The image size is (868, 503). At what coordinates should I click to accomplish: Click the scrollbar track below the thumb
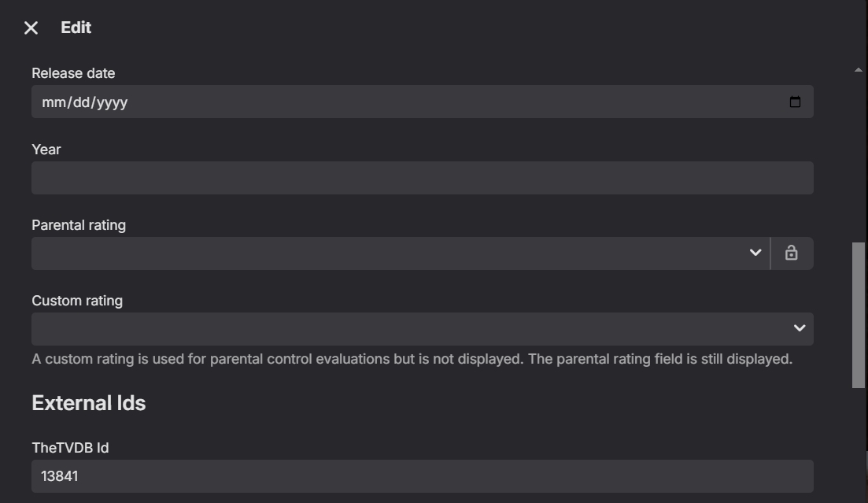click(859, 441)
